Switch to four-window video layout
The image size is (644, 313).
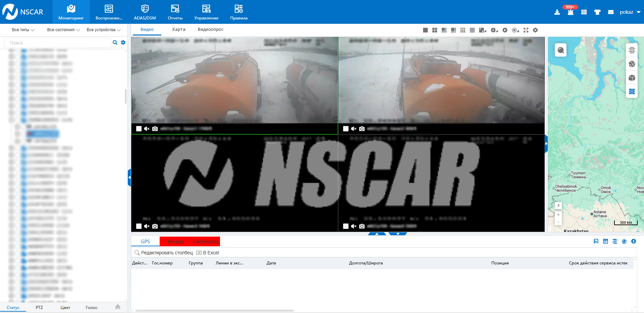(x=435, y=30)
